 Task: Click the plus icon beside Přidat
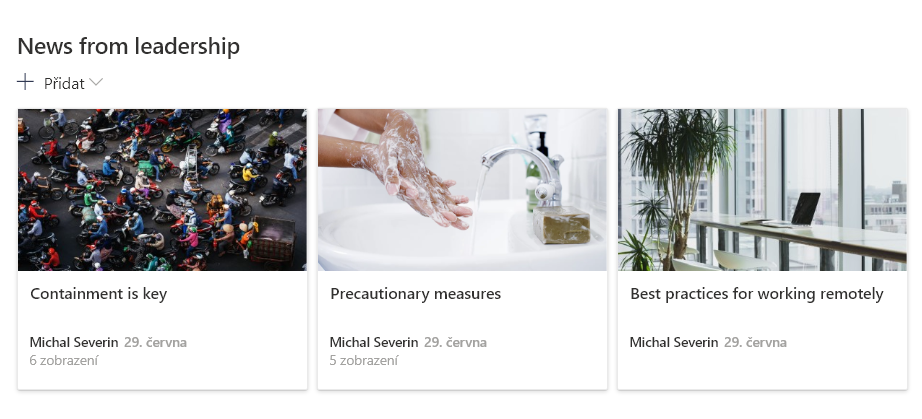coord(25,82)
